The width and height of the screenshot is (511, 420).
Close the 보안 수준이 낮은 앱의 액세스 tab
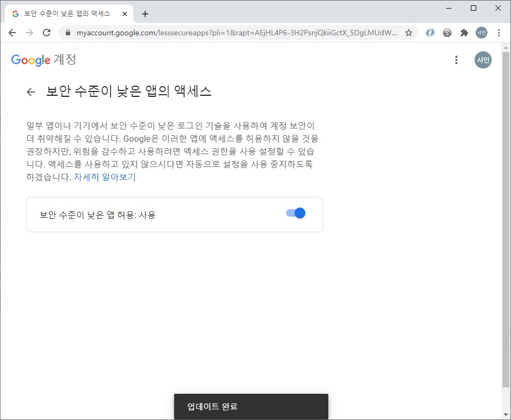point(124,14)
